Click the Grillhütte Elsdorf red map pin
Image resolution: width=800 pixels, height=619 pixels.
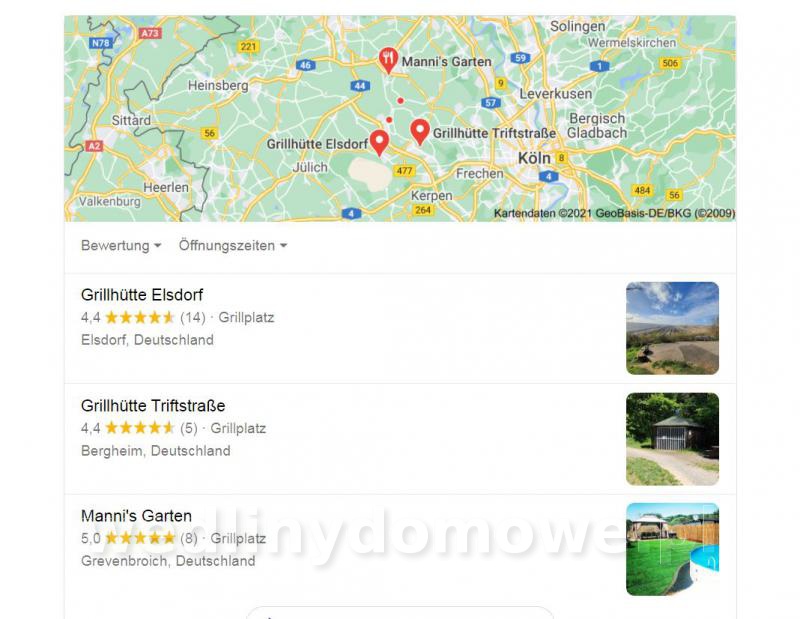coord(379,142)
